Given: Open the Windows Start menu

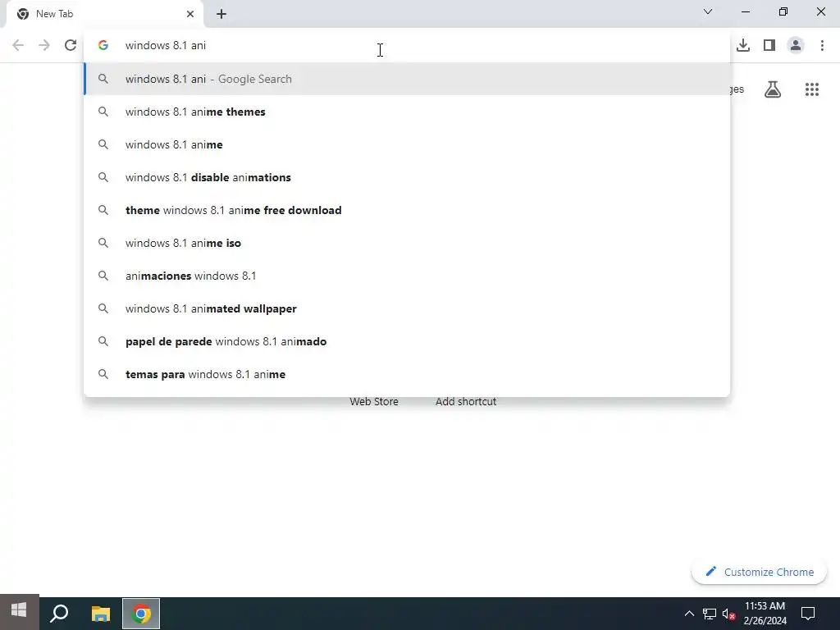Looking at the screenshot, I should (20, 612).
